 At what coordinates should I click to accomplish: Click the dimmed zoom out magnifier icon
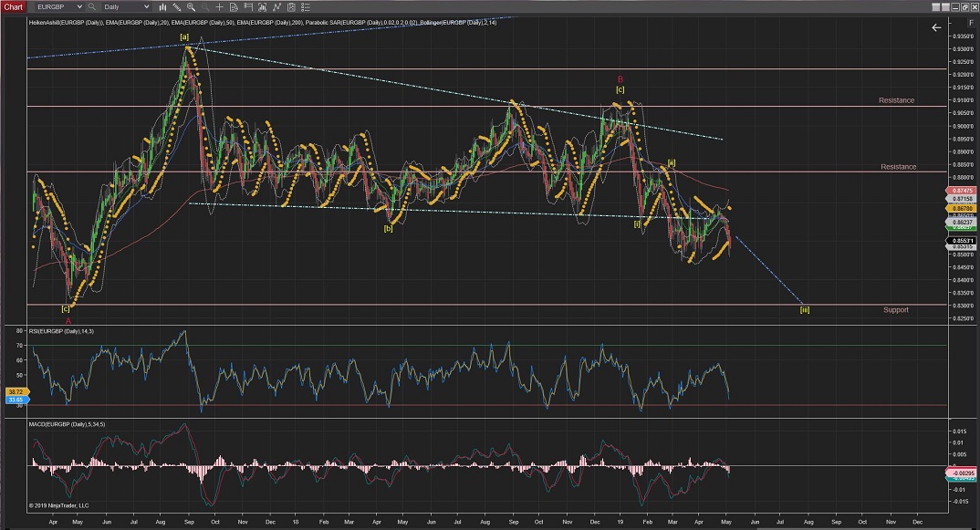[205, 7]
